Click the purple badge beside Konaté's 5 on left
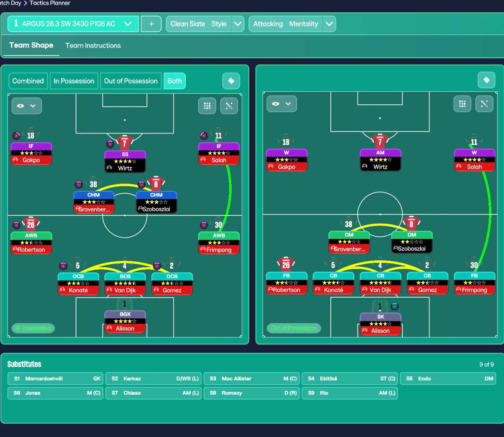Viewport: 504px width, 437px height. click(63, 266)
